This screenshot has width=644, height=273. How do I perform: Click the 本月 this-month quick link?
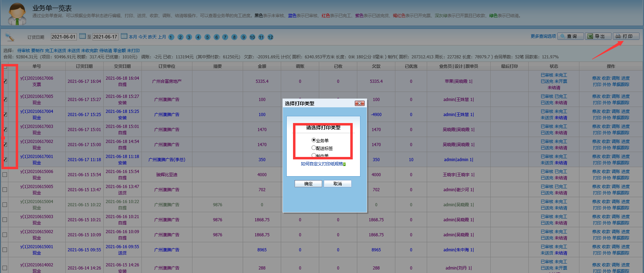[x=133, y=37]
